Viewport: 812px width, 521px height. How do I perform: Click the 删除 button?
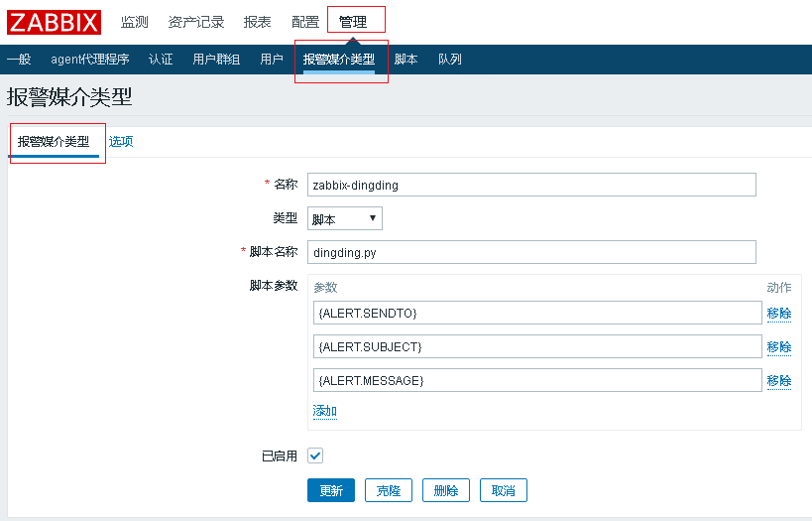pyautogui.click(x=446, y=490)
